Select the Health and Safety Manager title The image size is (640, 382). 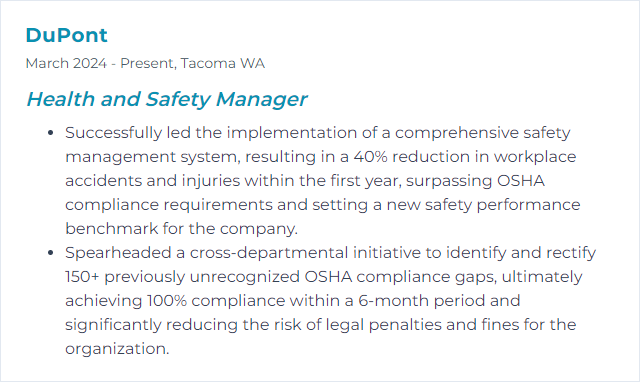[x=167, y=99]
